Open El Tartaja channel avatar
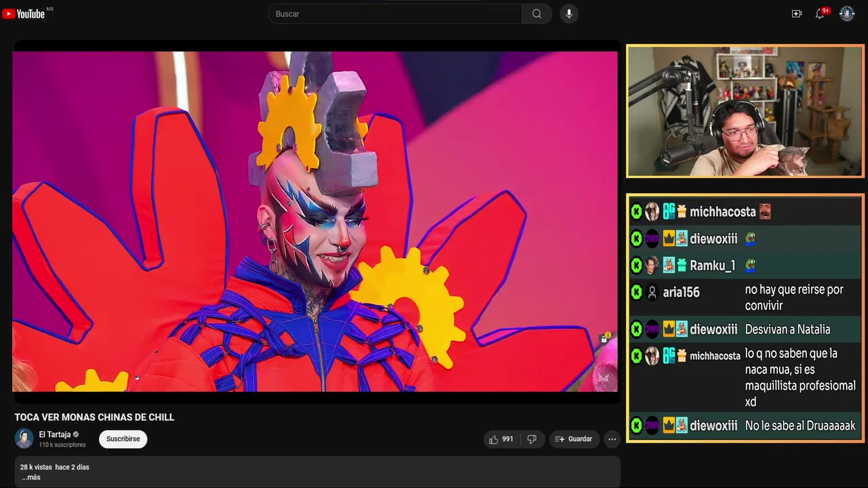The image size is (868, 488). [x=24, y=439]
